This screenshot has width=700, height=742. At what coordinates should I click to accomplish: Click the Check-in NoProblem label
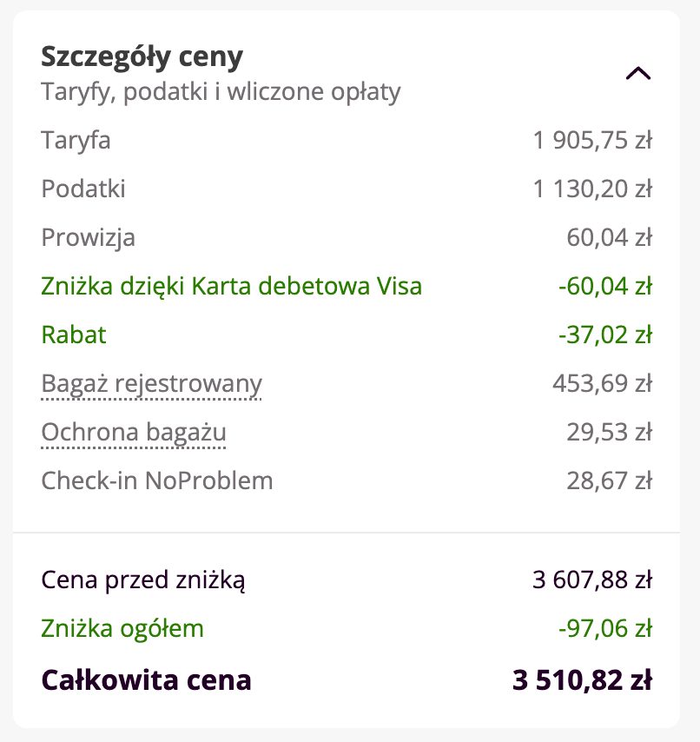[x=156, y=480]
